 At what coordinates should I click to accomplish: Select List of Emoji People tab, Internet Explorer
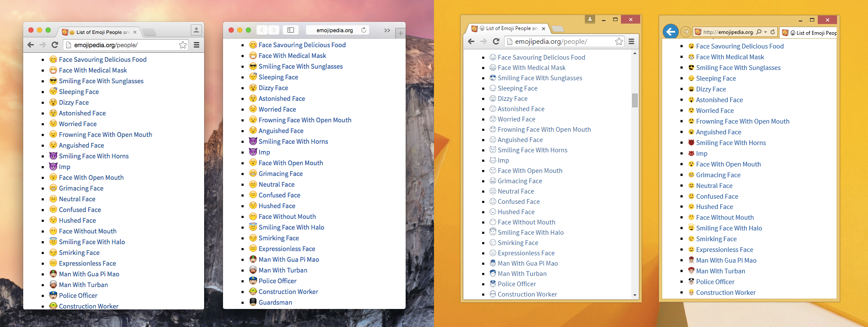click(808, 33)
